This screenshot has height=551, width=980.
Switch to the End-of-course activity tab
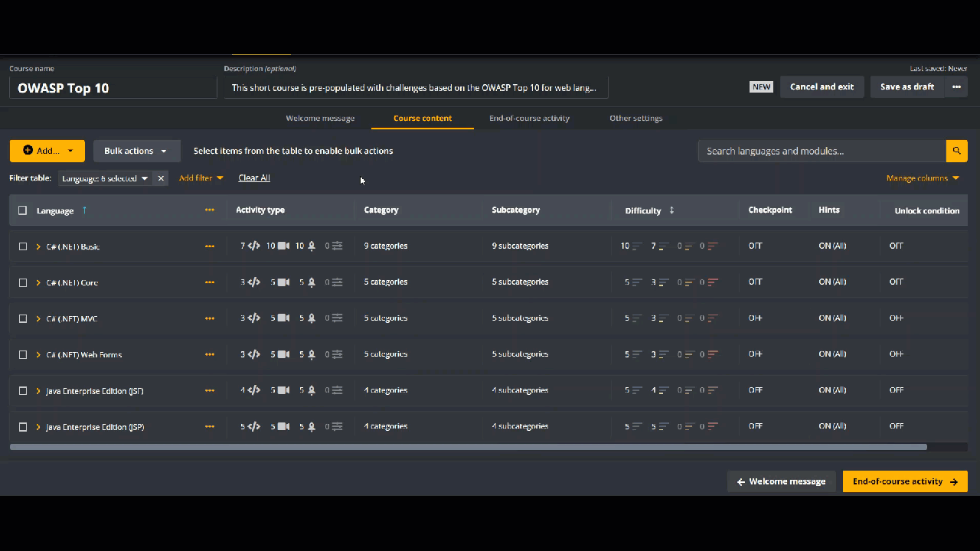pyautogui.click(x=529, y=118)
